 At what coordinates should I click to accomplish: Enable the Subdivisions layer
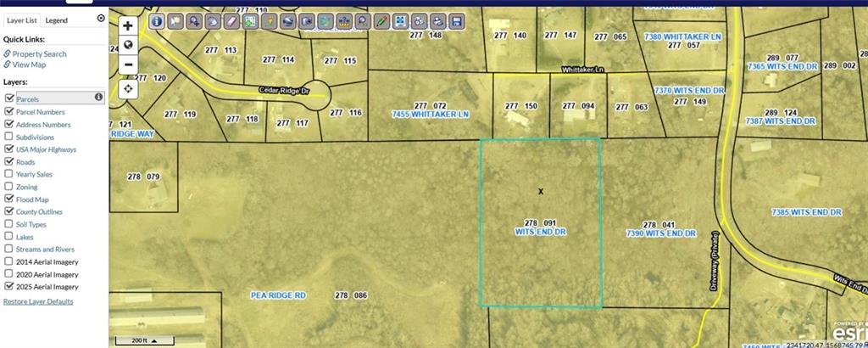click(x=8, y=137)
